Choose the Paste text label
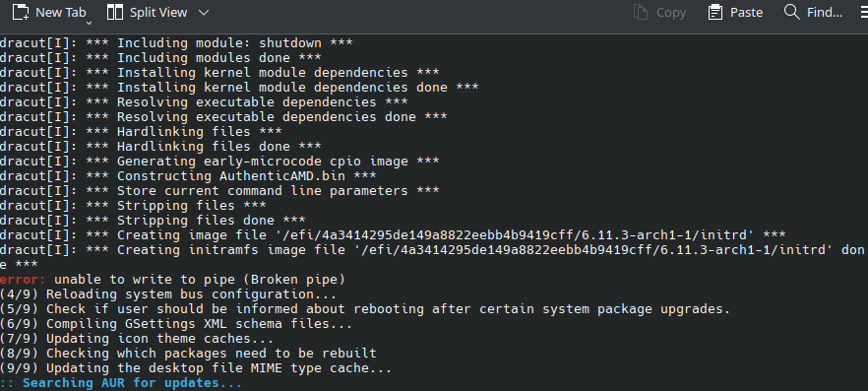The height and width of the screenshot is (391, 868). coord(746,12)
